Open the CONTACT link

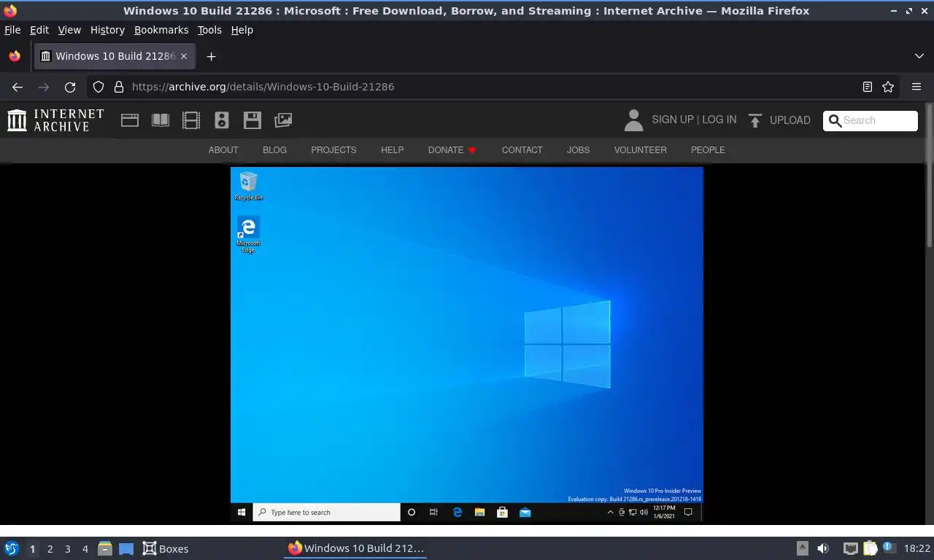tap(522, 150)
